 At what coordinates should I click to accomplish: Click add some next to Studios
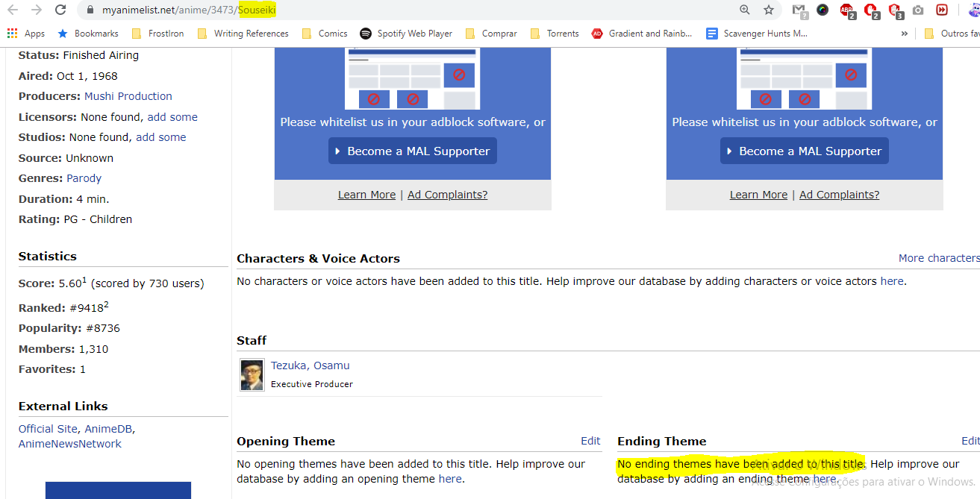point(161,137)
